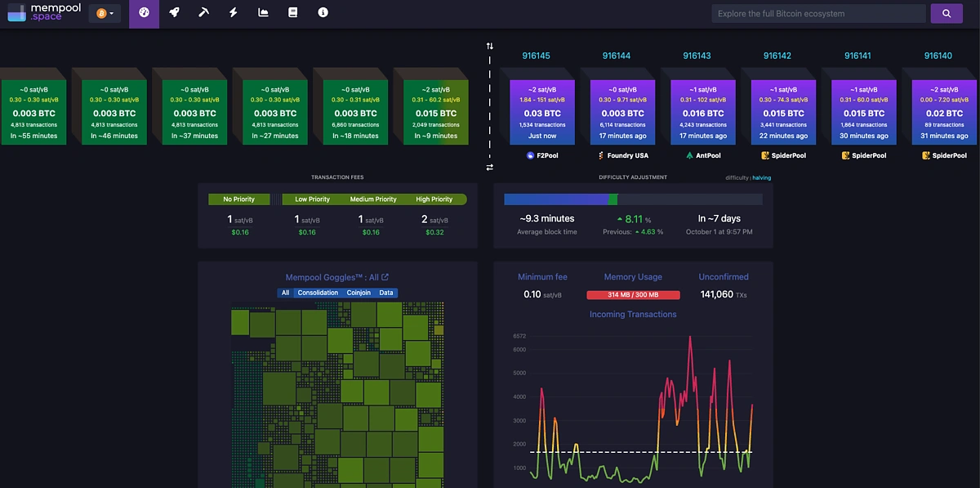Select the High Priority fee tab
This screenshot has height=488, width=980.
tap(434, 199)
